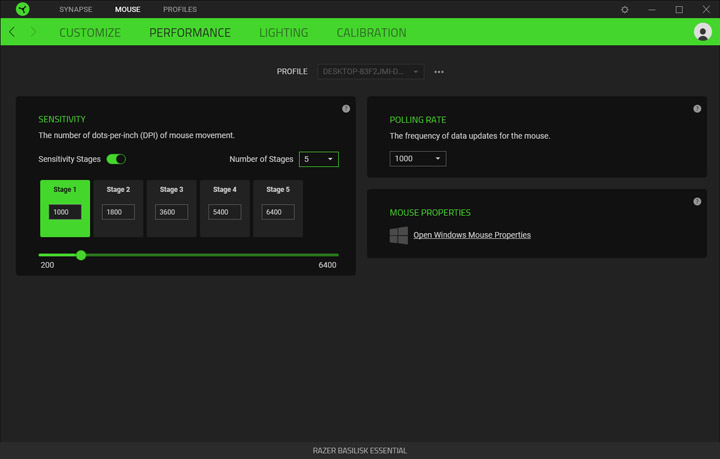Open settings via the gear icon
This screenshot has height=459, width=720.
624,9
